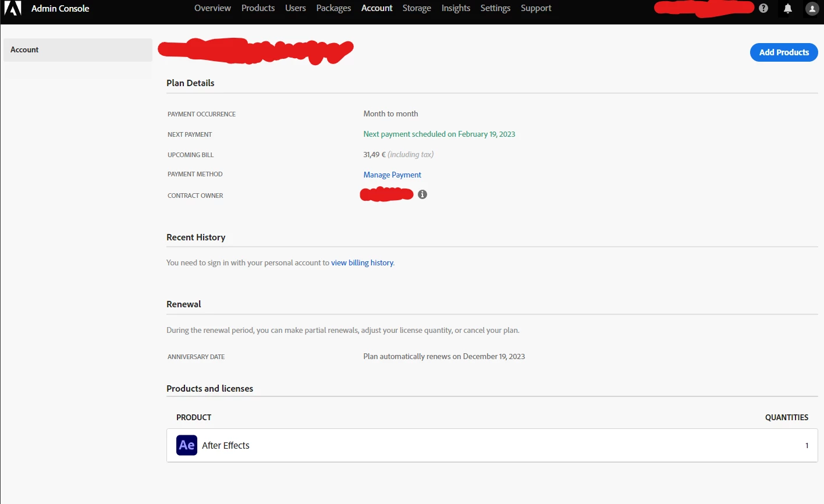Open the Products tab
Image resolution: width=824 pixels, height=504 pixels.
click(258, 8)
